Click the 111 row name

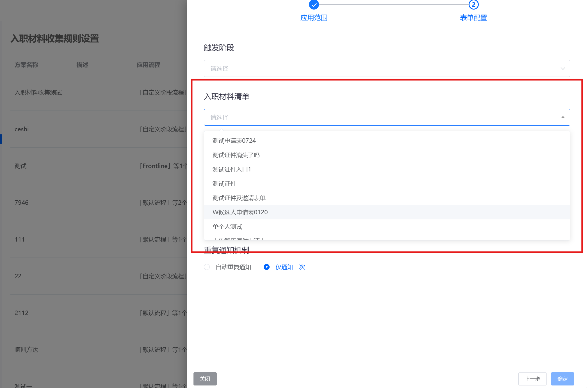click(x=20, y=240)
